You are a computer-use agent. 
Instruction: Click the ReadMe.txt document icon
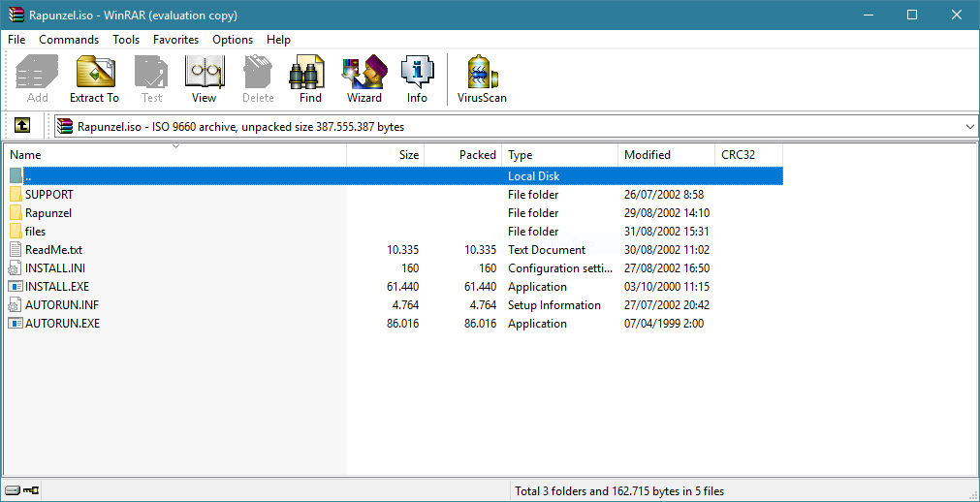pyautogui.click(x=16, y=250)
